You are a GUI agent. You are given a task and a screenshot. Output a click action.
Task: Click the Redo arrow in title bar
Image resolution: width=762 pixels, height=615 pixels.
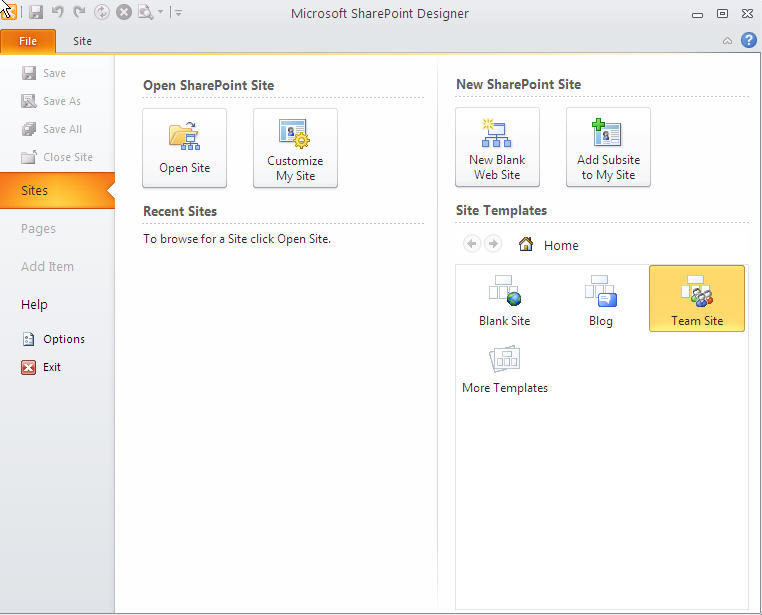click(79, 12)
